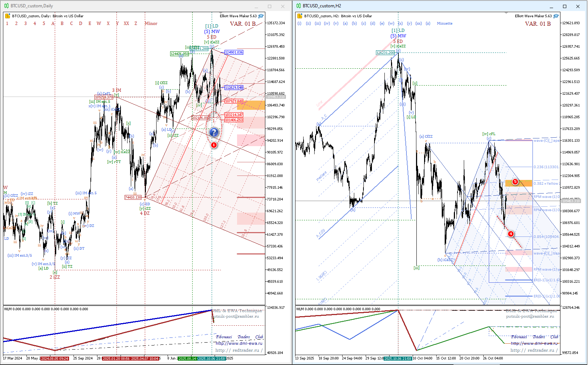
Task: Select the red circled 5 marker on H2 chart
Action: [x=515, y=182]
